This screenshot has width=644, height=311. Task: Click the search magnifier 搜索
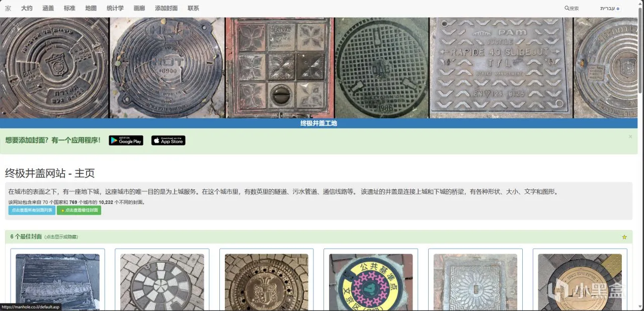[572, 9]
